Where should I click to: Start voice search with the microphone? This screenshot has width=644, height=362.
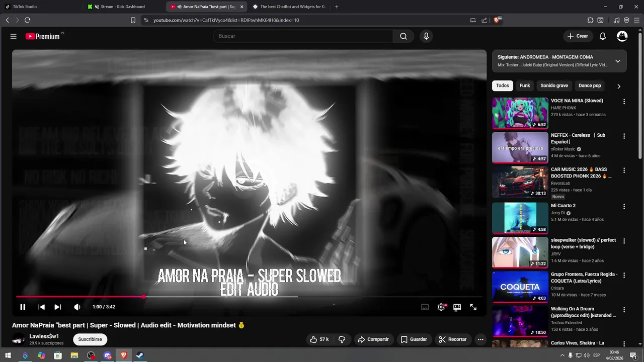(426, 36)
